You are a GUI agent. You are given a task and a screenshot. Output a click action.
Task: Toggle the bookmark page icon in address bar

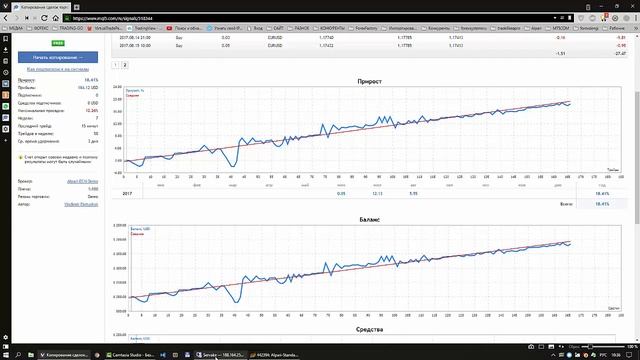tap(570, 18)
